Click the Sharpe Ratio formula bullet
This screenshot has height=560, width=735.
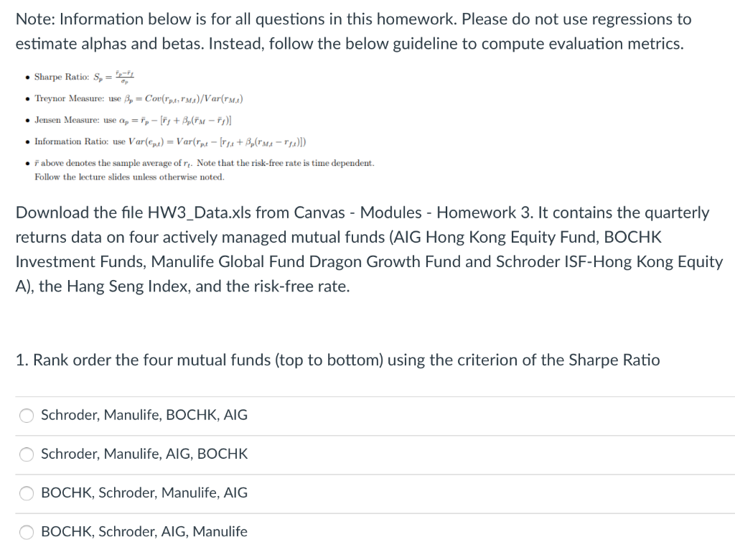[86, 75]
